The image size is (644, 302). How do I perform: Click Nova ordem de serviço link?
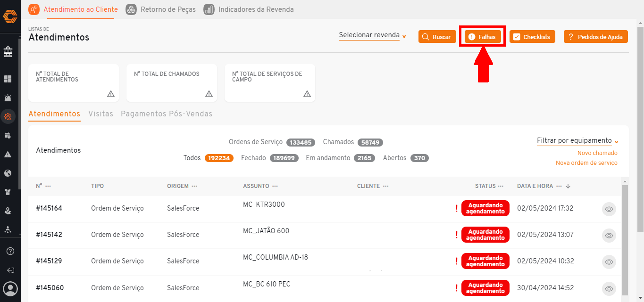coord(586,163)
